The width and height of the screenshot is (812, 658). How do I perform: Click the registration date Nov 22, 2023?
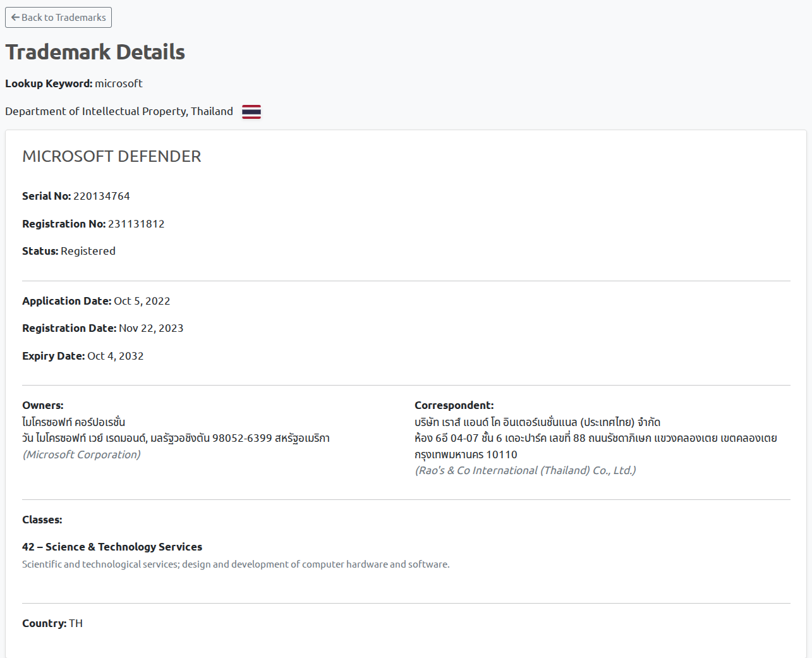151,328
